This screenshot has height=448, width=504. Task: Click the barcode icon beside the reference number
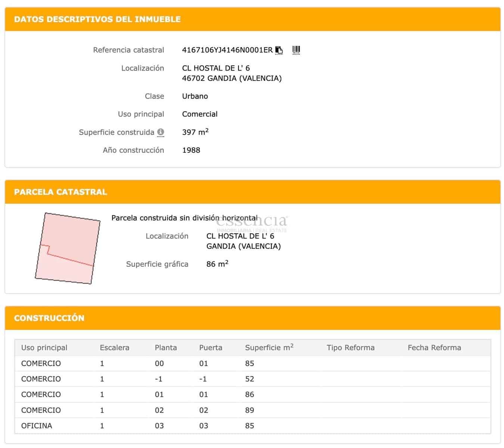tap(296, 49)
